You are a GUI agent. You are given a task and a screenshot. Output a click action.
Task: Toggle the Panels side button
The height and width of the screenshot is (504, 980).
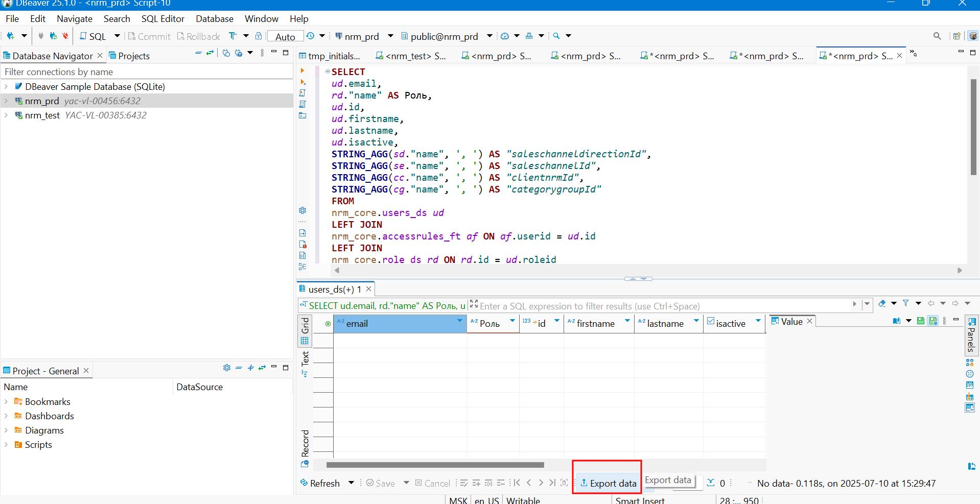pyautogui.click(x=971, y=335)
